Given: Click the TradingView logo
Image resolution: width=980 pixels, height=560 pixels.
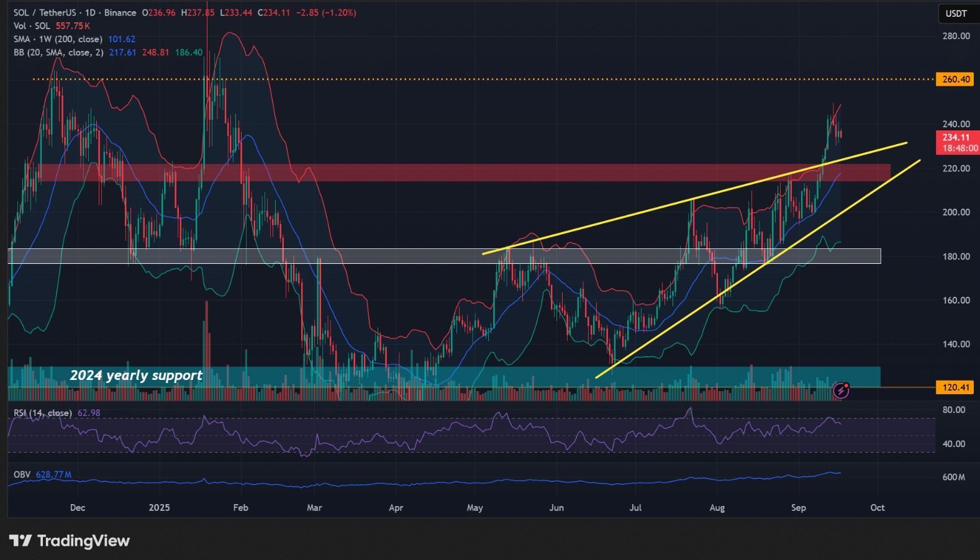Looking at the screenshot, I should pos(70,541).
